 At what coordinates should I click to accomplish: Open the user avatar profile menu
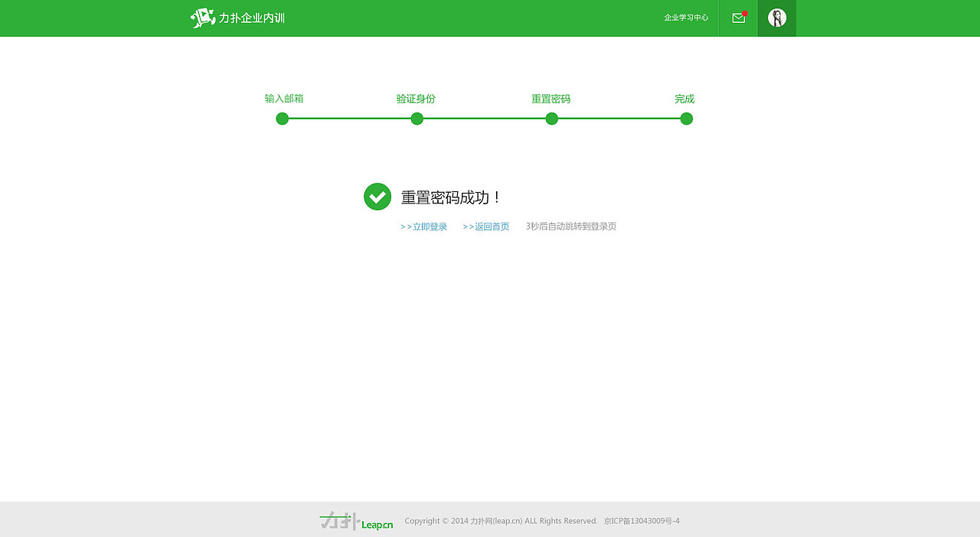(x=777, y=18)
